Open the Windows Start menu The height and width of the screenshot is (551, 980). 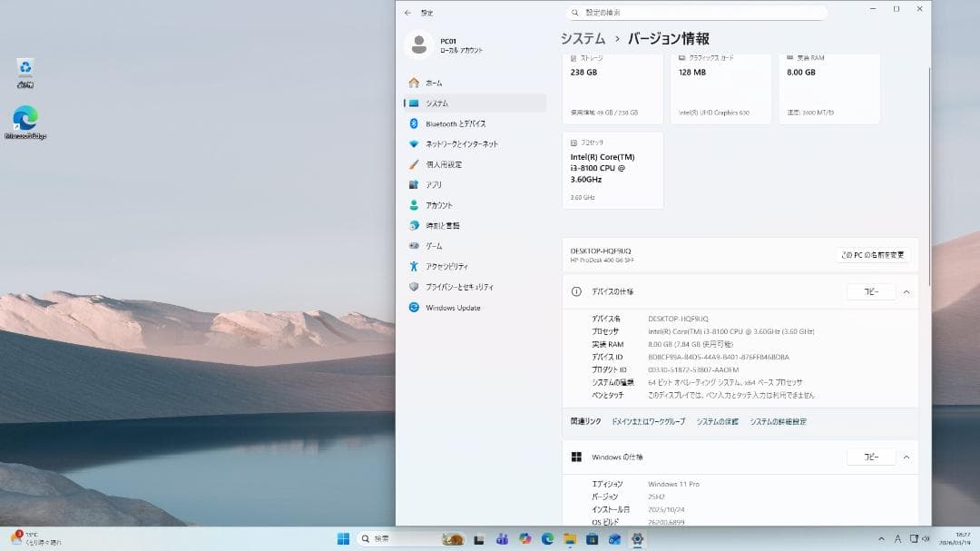click(343, 539)
